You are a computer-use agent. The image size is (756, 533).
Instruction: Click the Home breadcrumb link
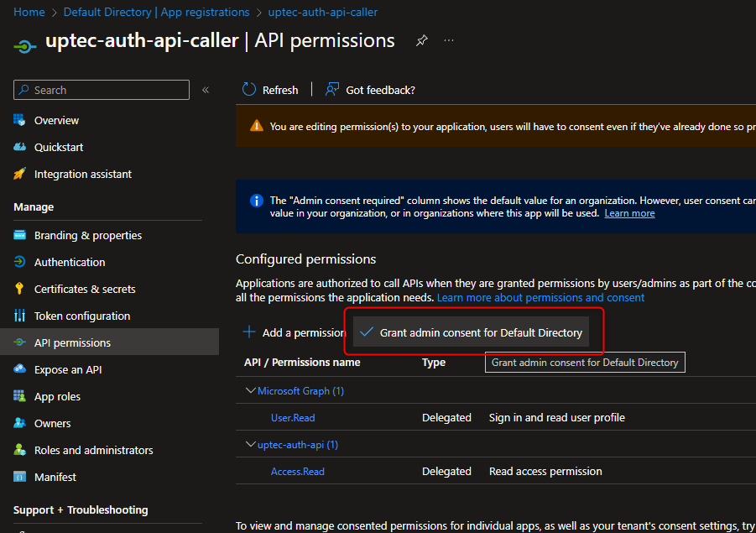click(x=29, y=12)
